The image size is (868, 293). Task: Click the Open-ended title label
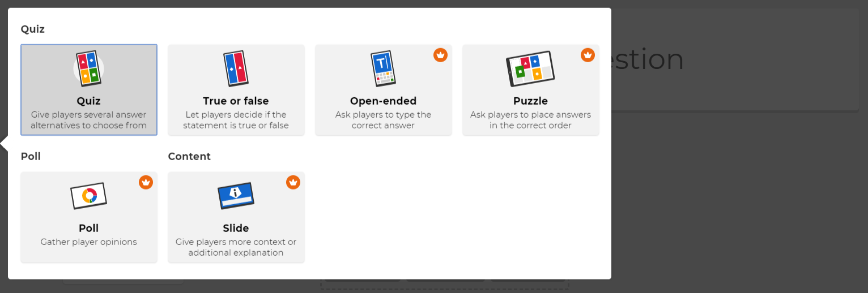[x=383, y=101]
